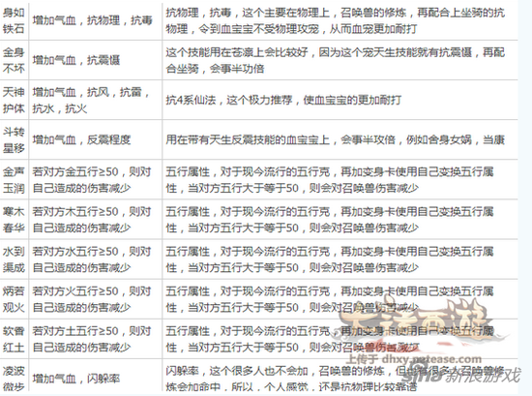Click the effect cell 增加气血，抗物理，抗毒
Image resolution: width=532 pixels, height=396 pixels.
coord(96,20)
